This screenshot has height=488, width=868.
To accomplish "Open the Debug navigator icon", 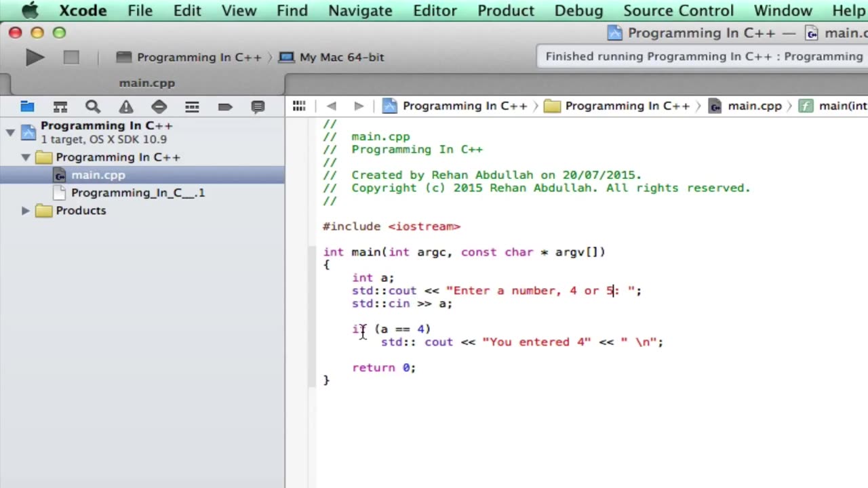I will (192, 106).
